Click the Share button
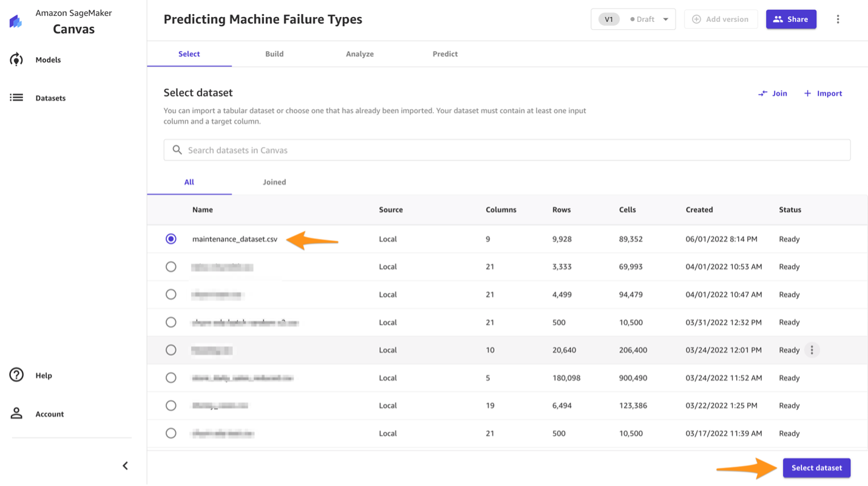Viewport: 868px width, 486px height. click(791, 19)
